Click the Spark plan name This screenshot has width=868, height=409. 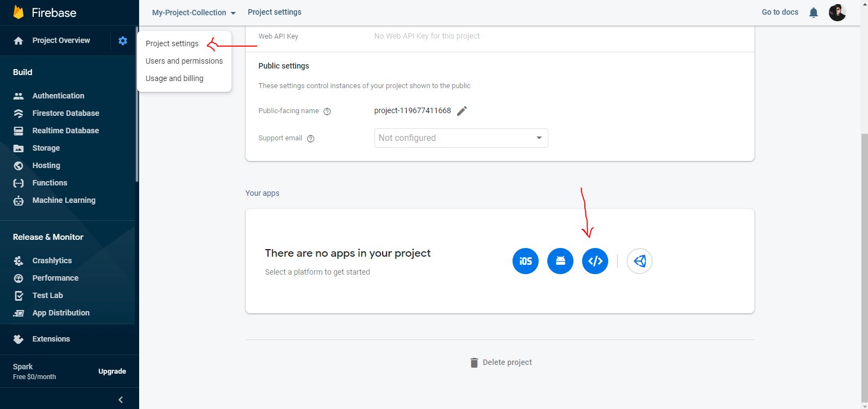click(x=23, y=367)
